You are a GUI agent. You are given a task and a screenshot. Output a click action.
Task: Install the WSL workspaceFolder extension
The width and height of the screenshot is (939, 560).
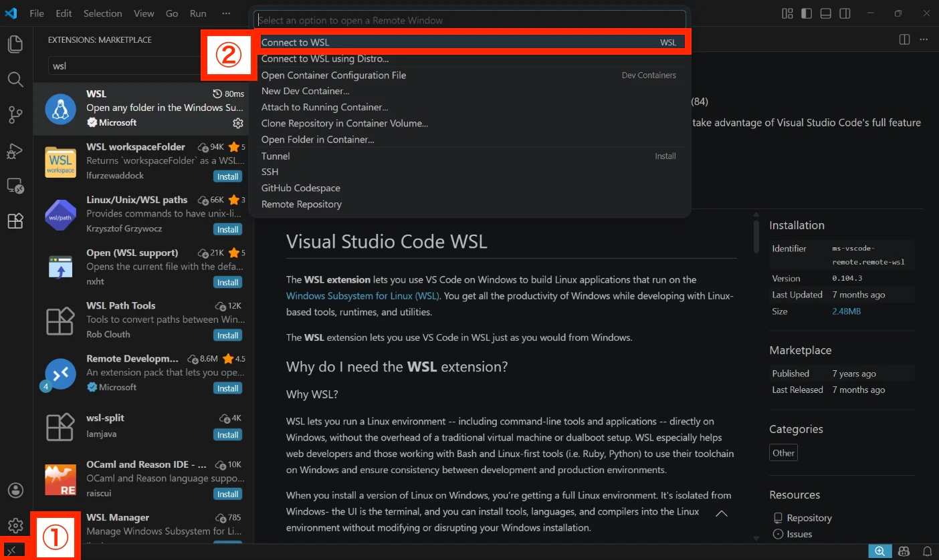click(x=227, y=176)
